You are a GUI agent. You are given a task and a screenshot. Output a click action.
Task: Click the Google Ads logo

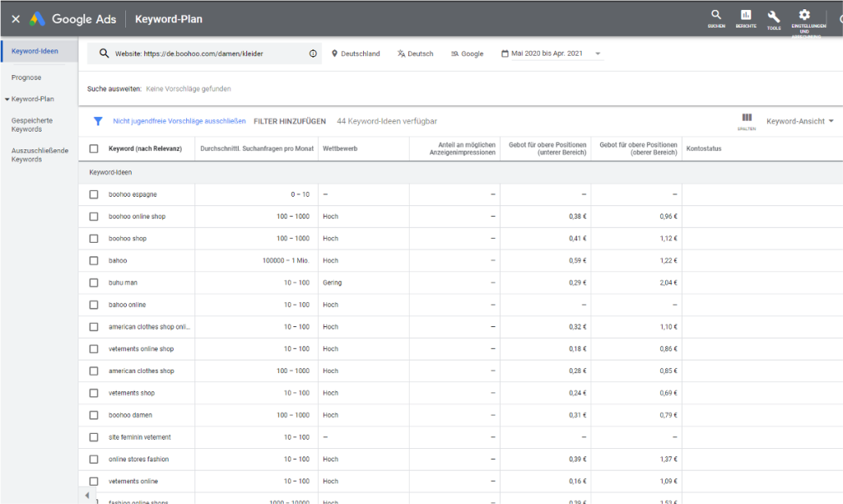[x=37, y=19]
